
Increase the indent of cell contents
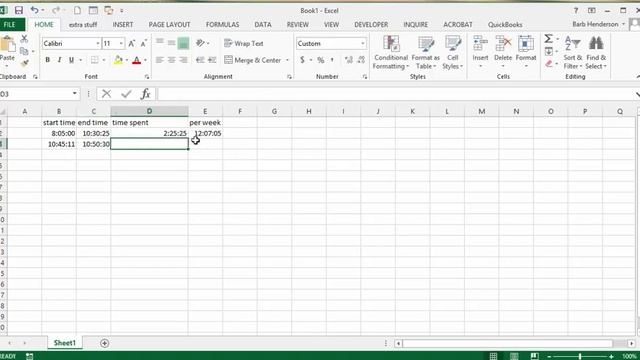212,60
